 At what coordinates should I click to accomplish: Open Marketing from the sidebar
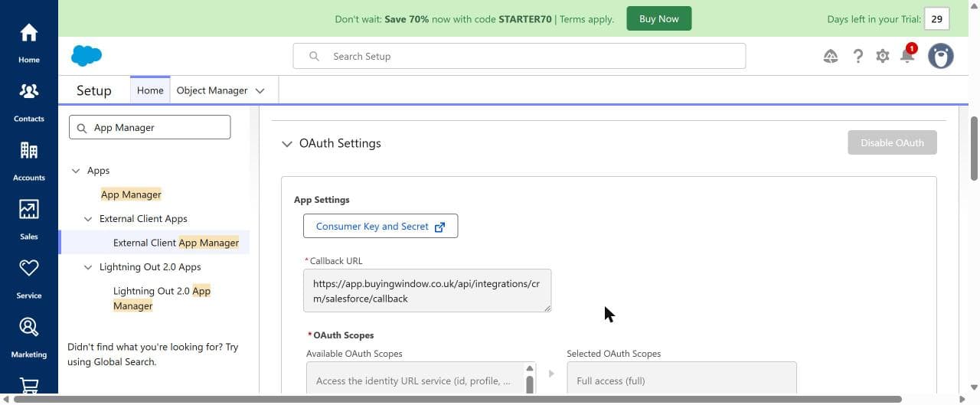(28, 338)
